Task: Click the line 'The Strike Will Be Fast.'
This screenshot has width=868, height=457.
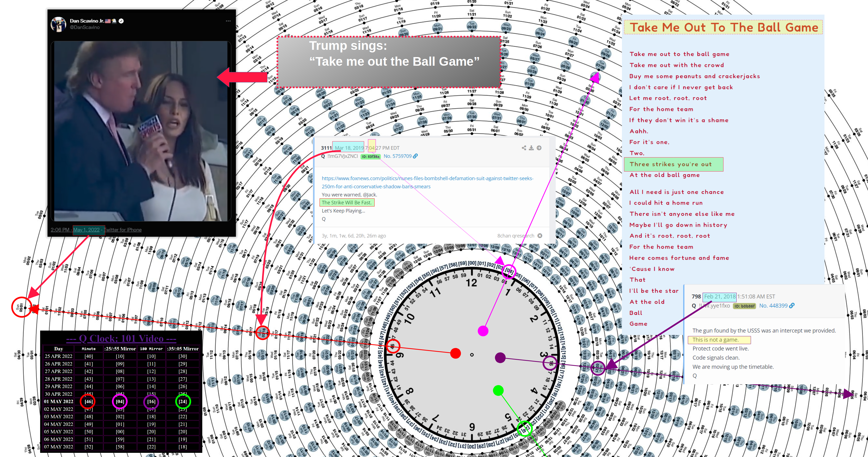Action: (x=346, y=203)
